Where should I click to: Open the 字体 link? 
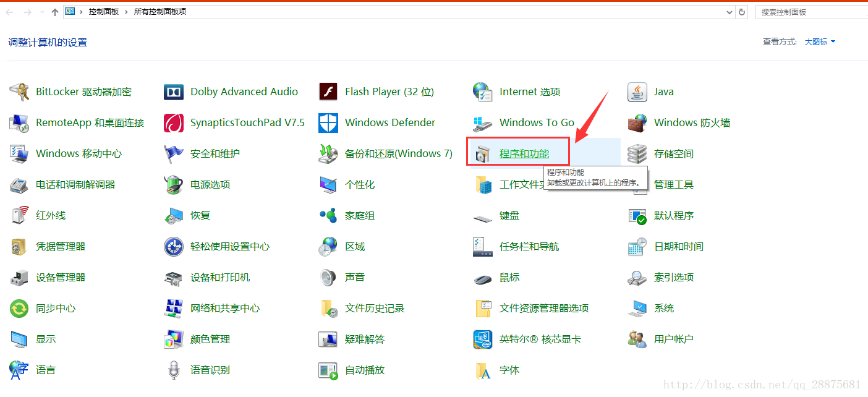point(509,370)
